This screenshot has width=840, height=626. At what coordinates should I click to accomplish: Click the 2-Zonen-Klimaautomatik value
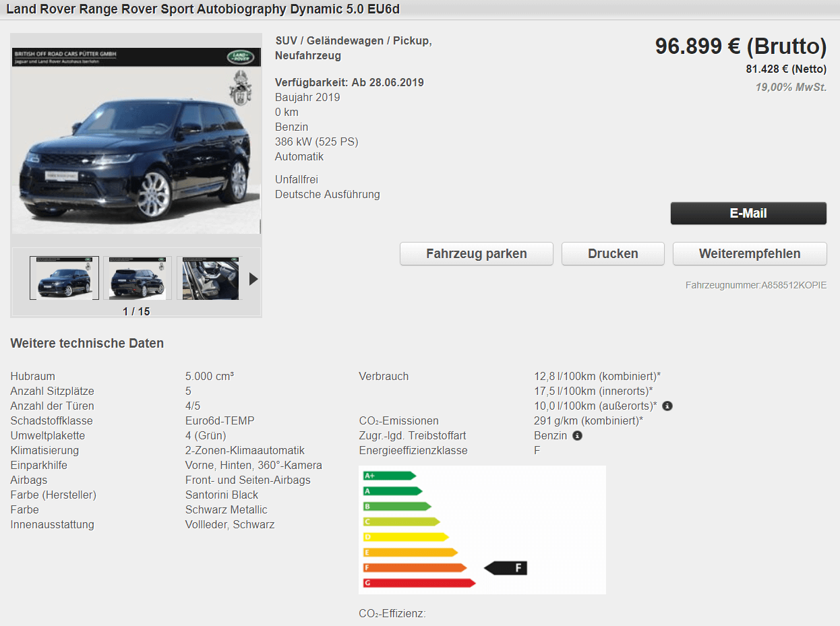click(245, 451)
